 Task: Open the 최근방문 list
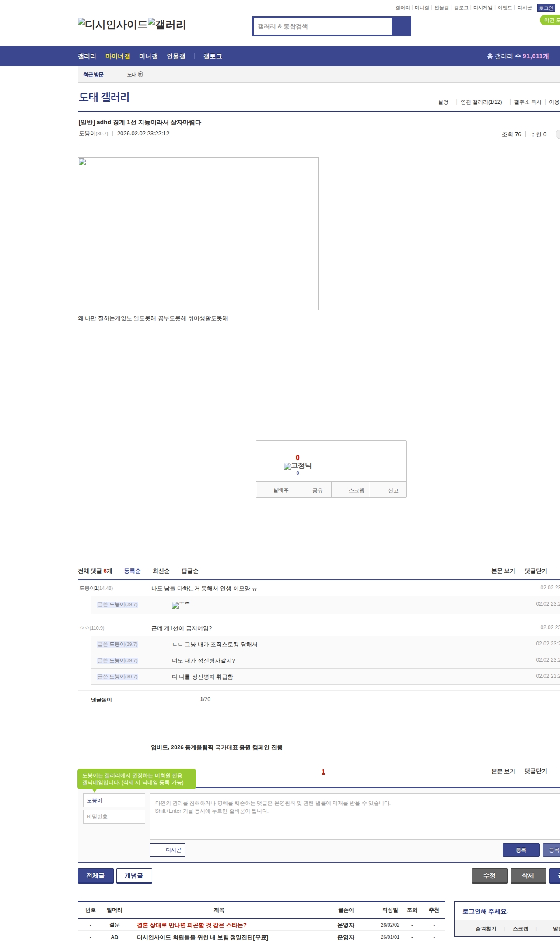93,75
